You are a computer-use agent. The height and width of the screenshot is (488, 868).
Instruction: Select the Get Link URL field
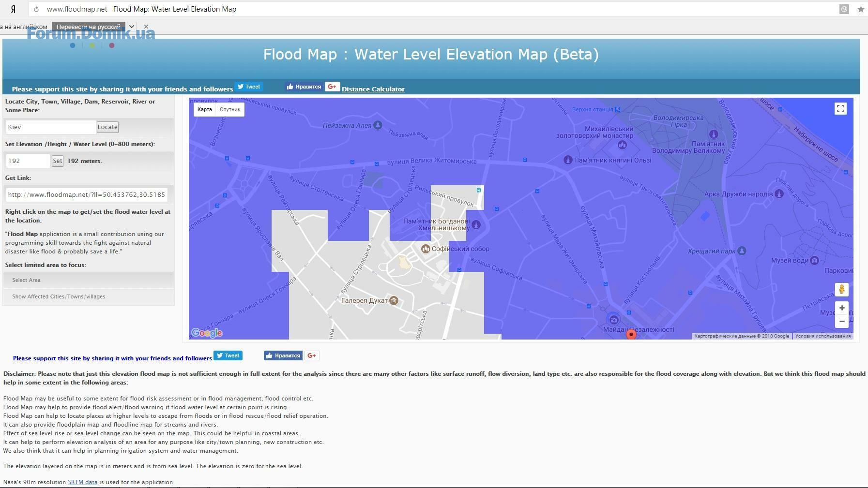click(x=87, y=194)
